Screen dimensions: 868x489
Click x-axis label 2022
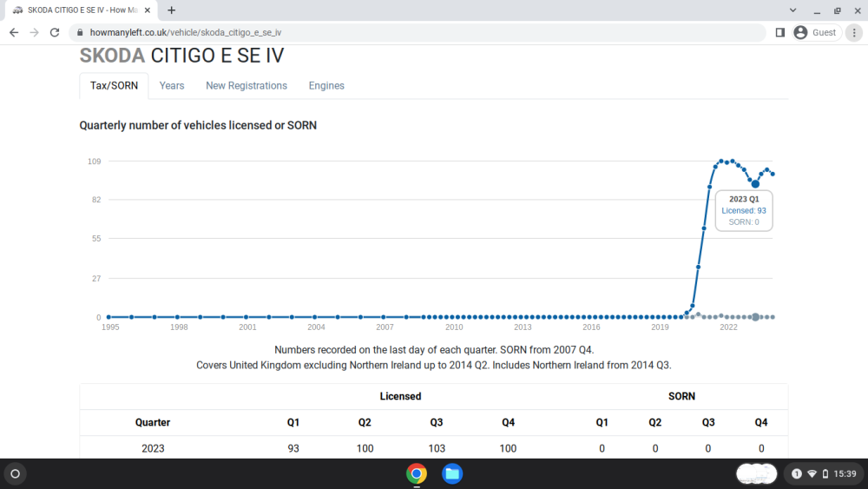(728, 327)
